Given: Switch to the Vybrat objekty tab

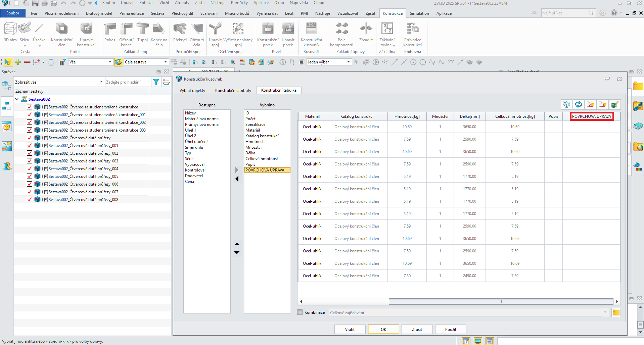Looking at the screenshot, I should [x=192, y=91].
